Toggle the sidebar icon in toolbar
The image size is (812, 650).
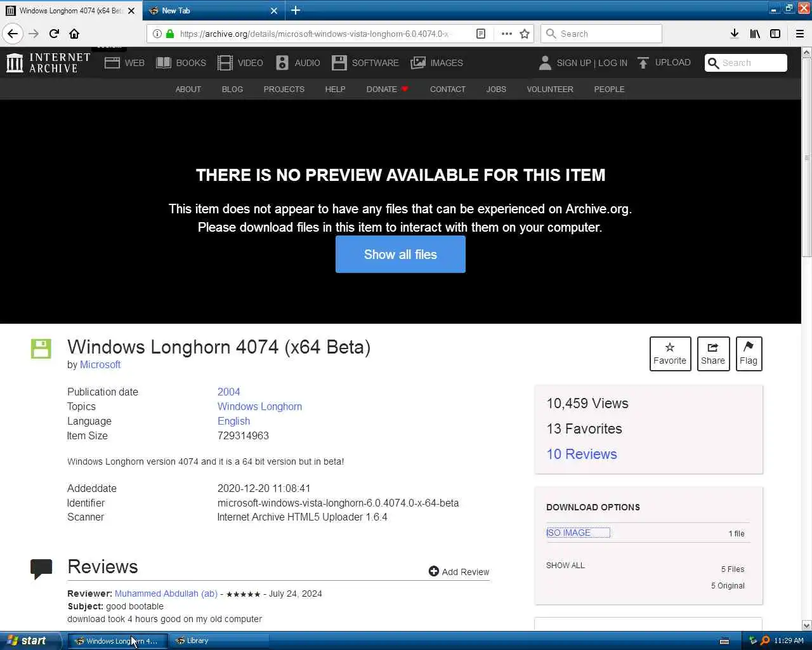pyautogui.click(x=775, y=34)
